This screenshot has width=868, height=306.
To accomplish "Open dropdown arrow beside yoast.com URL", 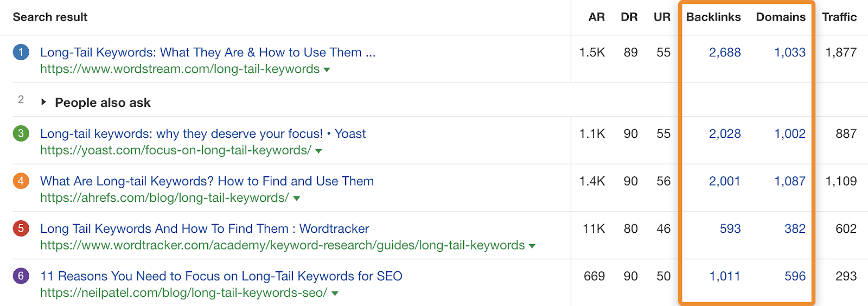I will coord(318,151).
